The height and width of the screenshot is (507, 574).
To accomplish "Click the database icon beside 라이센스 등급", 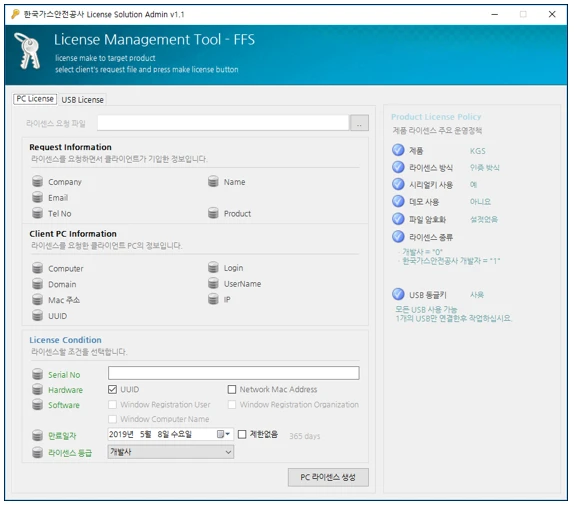I will [38, 452].
